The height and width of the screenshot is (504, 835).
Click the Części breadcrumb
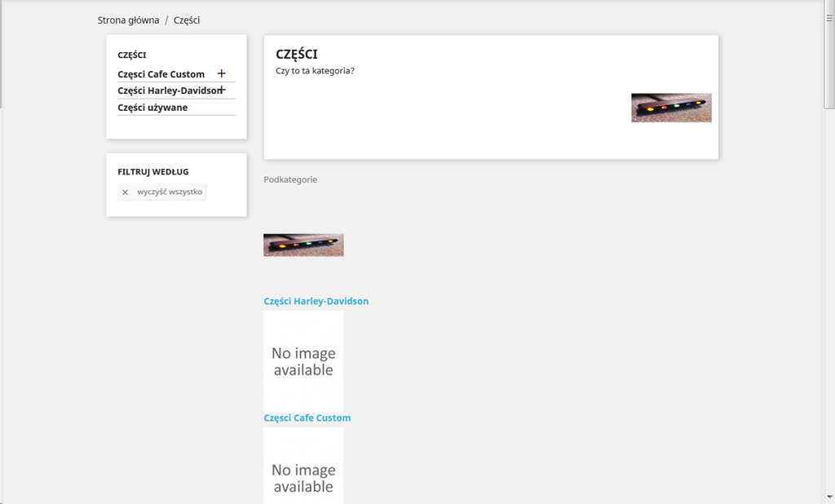[187, 20]
